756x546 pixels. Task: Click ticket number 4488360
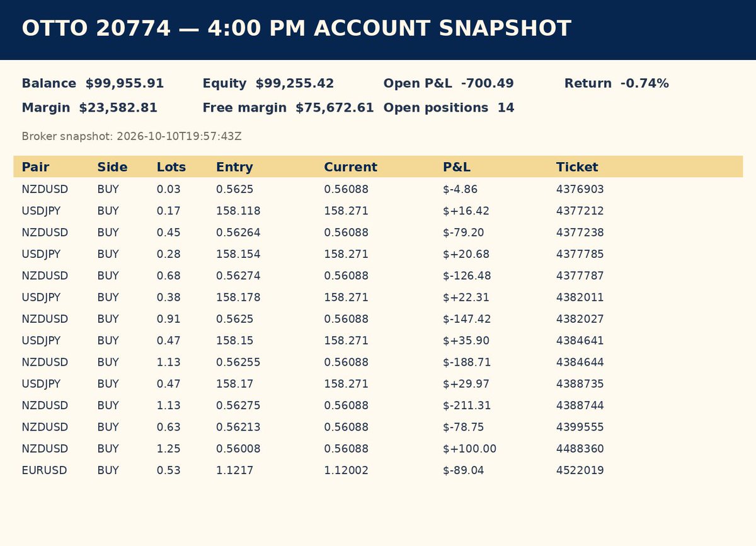[580, 449]
